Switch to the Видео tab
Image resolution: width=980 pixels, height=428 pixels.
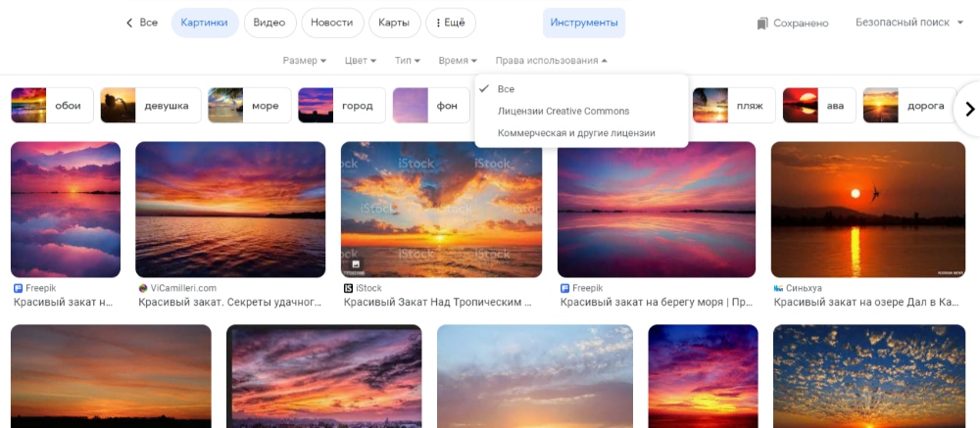(x=269, y=24)
